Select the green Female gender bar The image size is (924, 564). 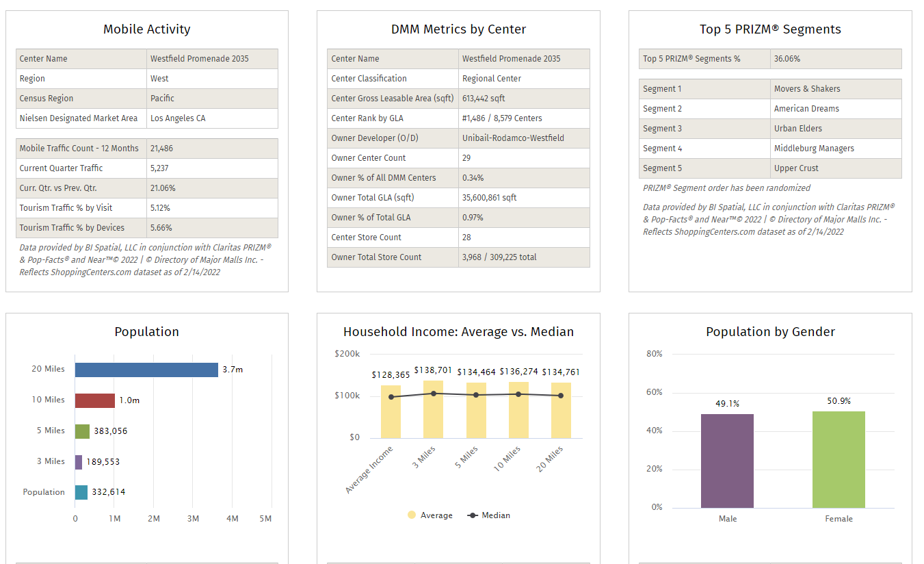[x=839, y=459]
